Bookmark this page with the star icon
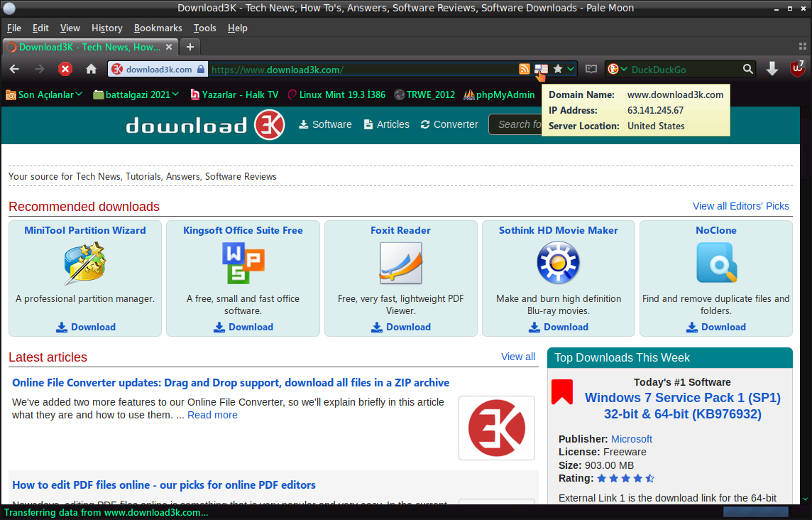 tap(558, 69)
